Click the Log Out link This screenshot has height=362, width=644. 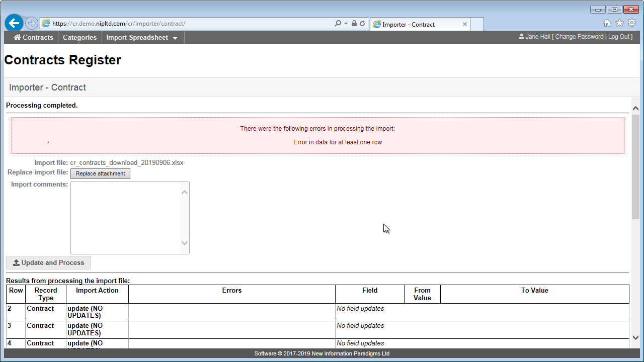tap(619, 37)
